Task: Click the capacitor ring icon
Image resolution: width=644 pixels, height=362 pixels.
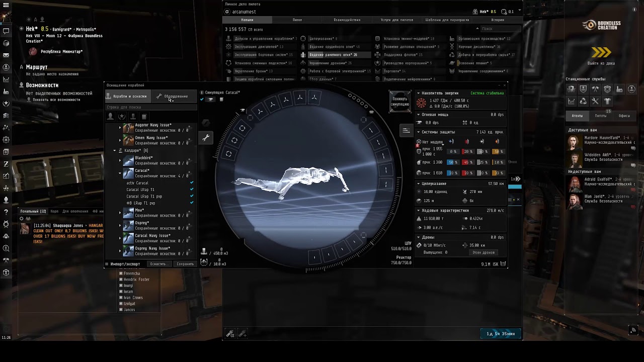Action: pos(421,103)
